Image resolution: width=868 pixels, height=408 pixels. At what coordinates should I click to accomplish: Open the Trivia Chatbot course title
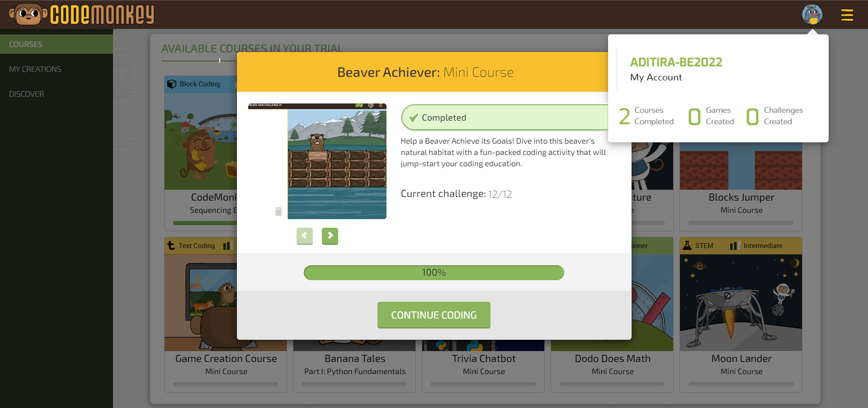click(x=484, y=358)
